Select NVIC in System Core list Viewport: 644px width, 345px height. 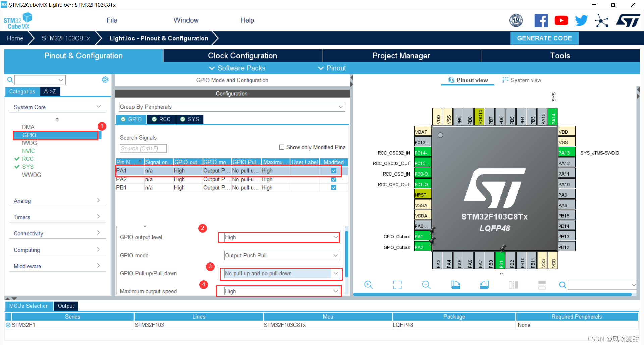pos(29,151)
